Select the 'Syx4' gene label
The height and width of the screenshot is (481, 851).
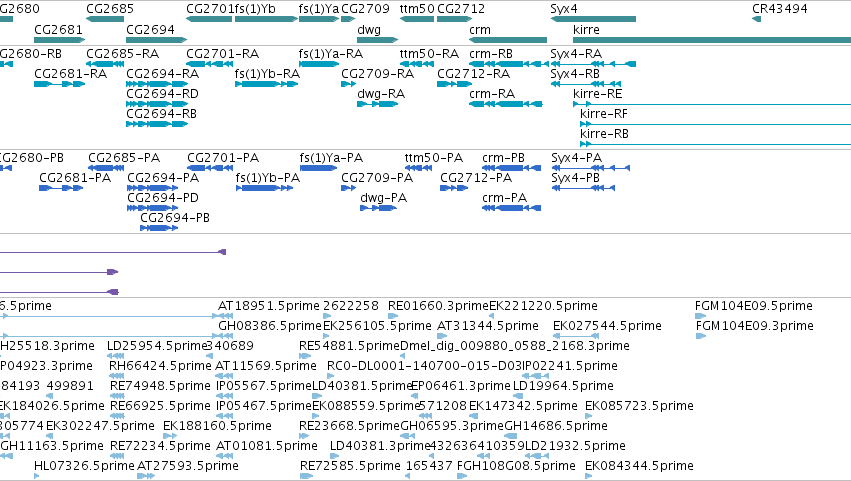(564, 9)
